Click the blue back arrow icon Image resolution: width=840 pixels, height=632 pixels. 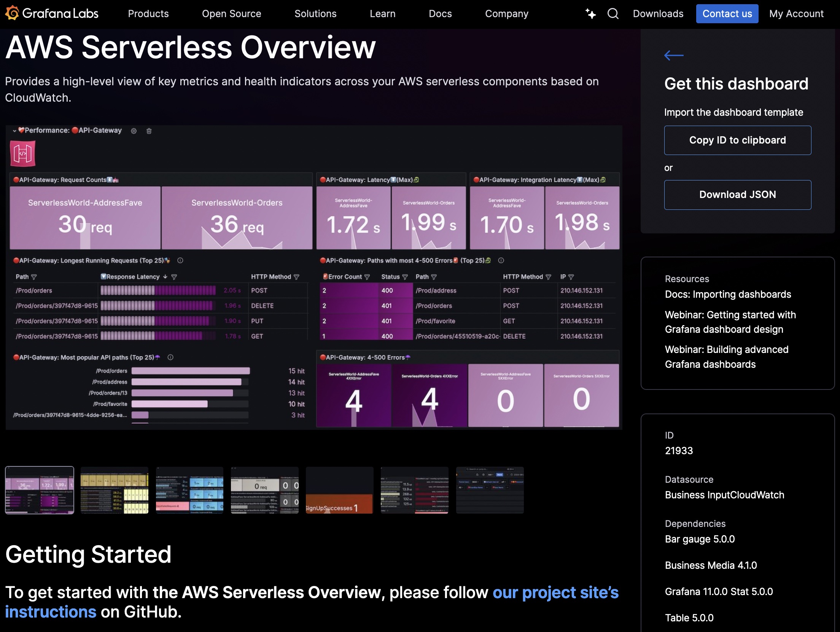pyautogui.click(x=674, y=55)
